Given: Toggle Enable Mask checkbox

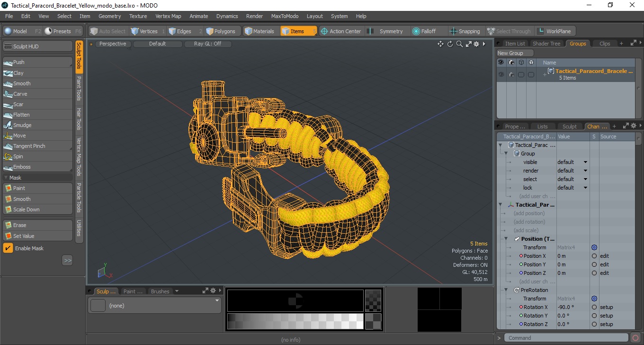Looking at the screenshot, I should pyautogui.click(x=8, y=248).
